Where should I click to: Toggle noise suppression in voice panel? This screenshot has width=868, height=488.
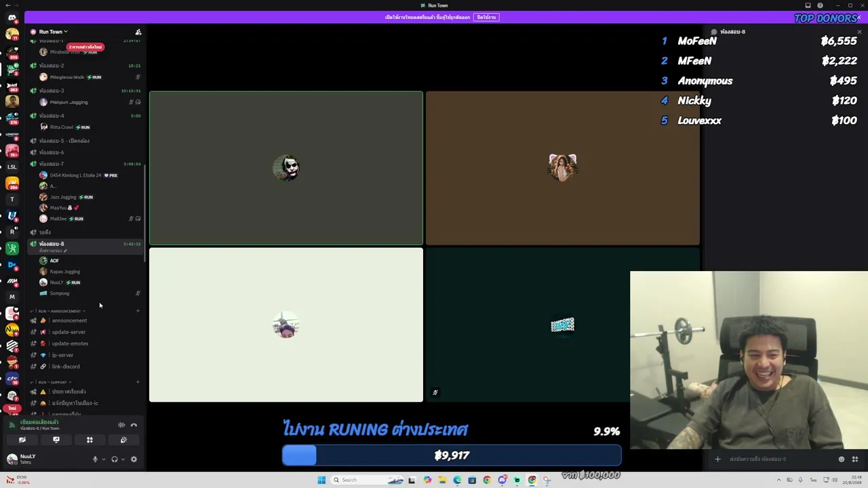[122, 425]
